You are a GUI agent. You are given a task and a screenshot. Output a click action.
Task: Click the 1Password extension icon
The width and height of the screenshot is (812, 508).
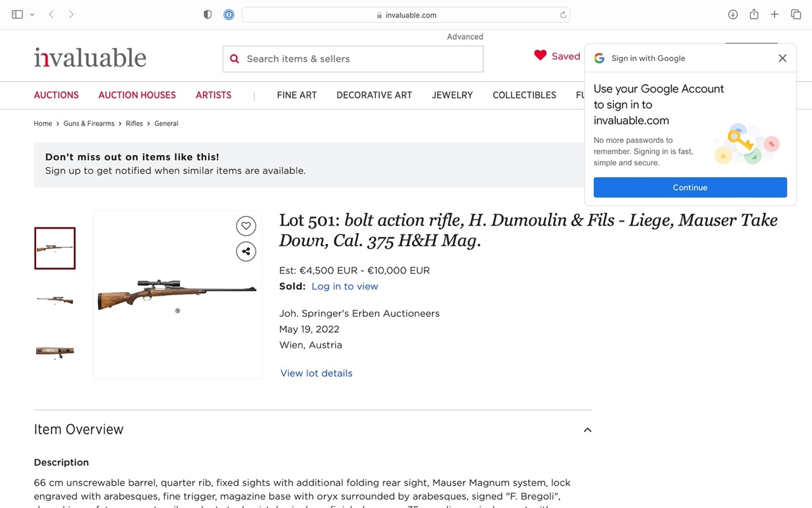229,15
